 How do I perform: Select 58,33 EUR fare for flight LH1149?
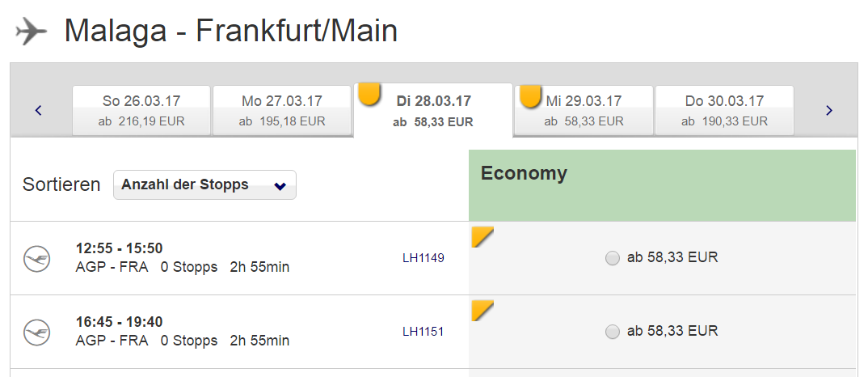[x=613, y=258]
